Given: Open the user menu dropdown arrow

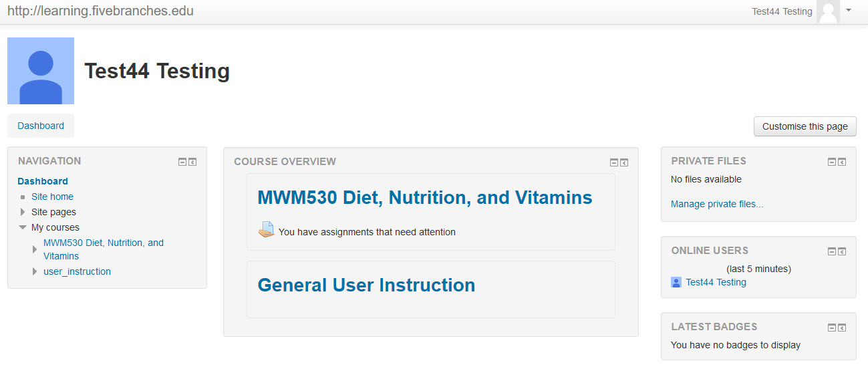Looking at the screenshot, I should (849, 10).
